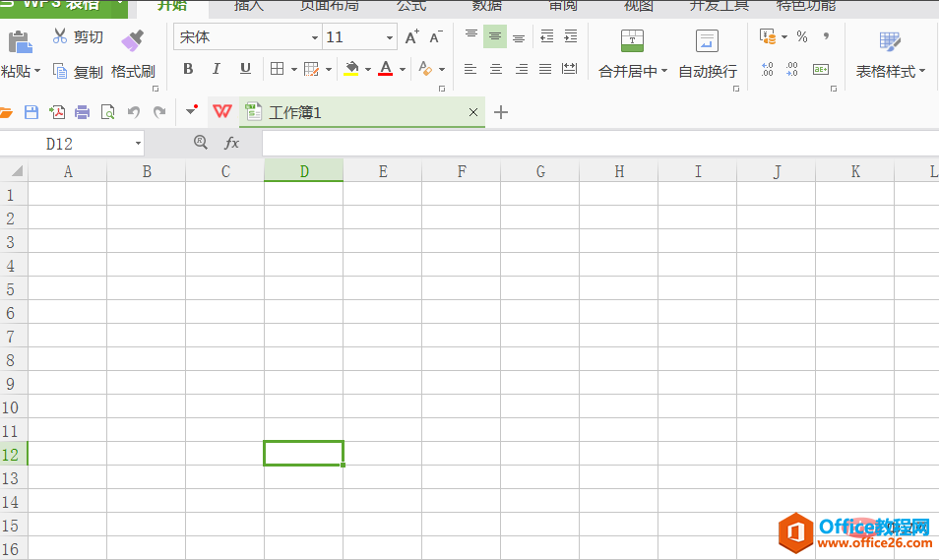Toggle italic formatting
The height and width of the screenshot is (560, 939).
217,69
